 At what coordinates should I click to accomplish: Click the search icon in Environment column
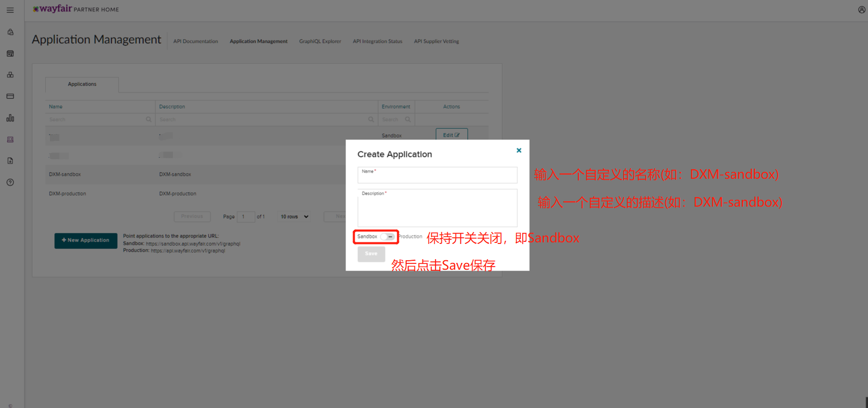click(x=408, y=119)
